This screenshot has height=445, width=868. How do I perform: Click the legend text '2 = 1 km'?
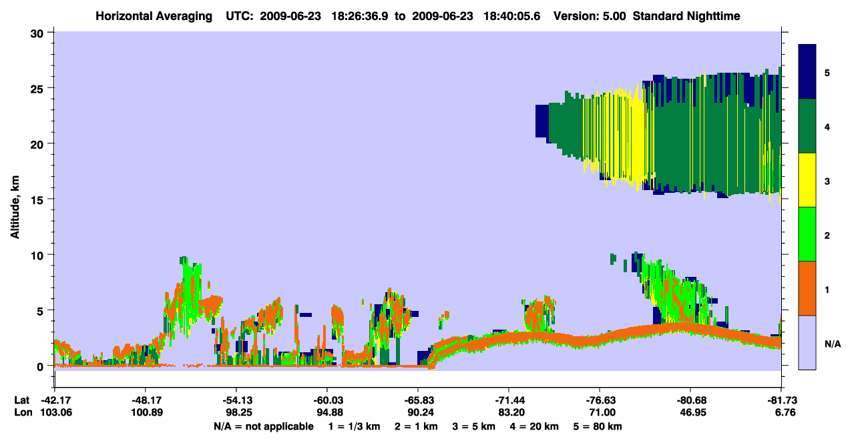pos(417,426)
